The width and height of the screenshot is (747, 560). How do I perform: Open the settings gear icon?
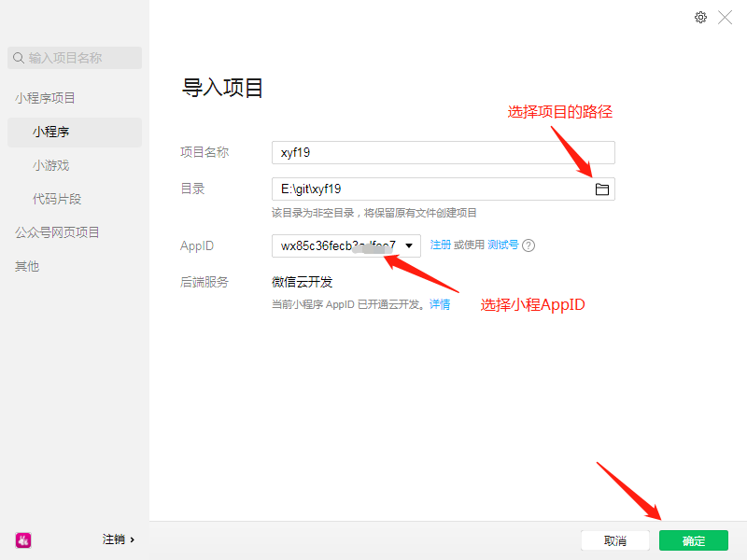click(700, 18)
